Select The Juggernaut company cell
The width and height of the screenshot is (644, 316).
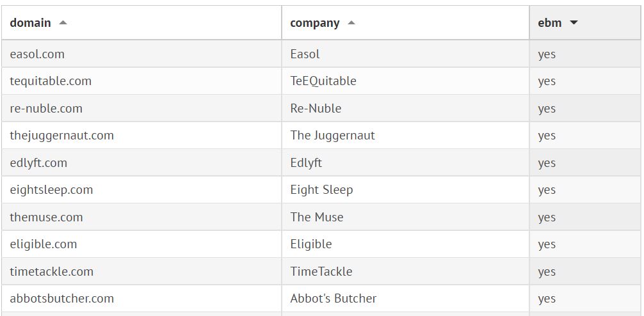(x=332, y=136)
